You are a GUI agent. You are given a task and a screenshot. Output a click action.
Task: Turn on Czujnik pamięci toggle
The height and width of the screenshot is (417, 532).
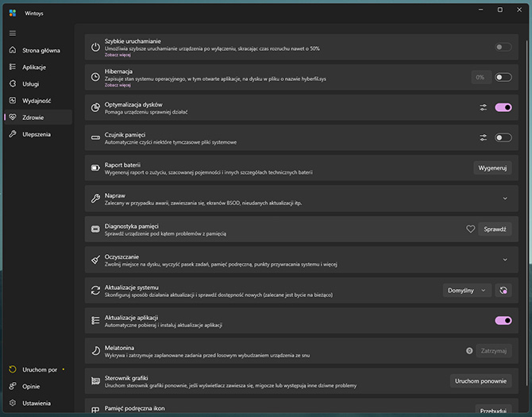(503, 137)
